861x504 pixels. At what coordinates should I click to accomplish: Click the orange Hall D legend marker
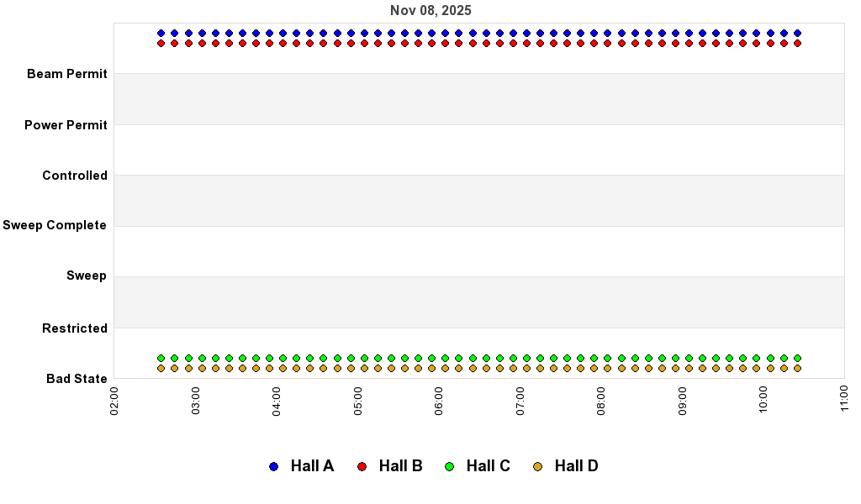[538, 466]
